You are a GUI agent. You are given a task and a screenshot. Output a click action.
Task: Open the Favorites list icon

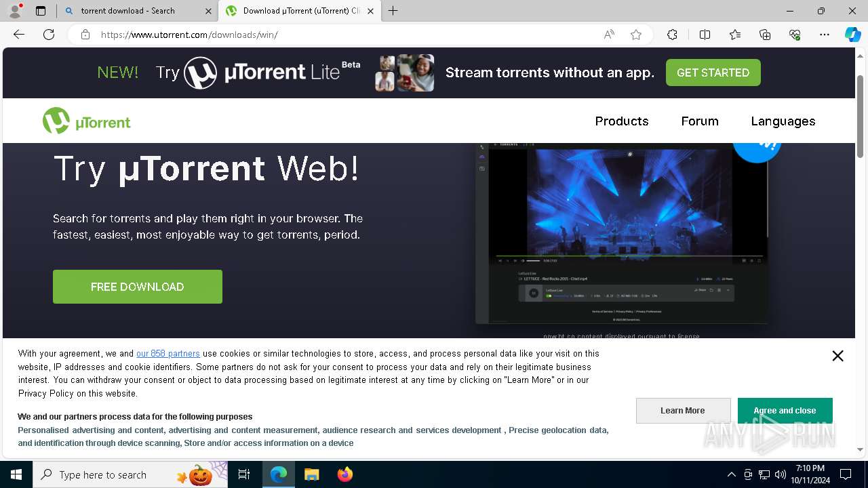[x=735, y=35]
